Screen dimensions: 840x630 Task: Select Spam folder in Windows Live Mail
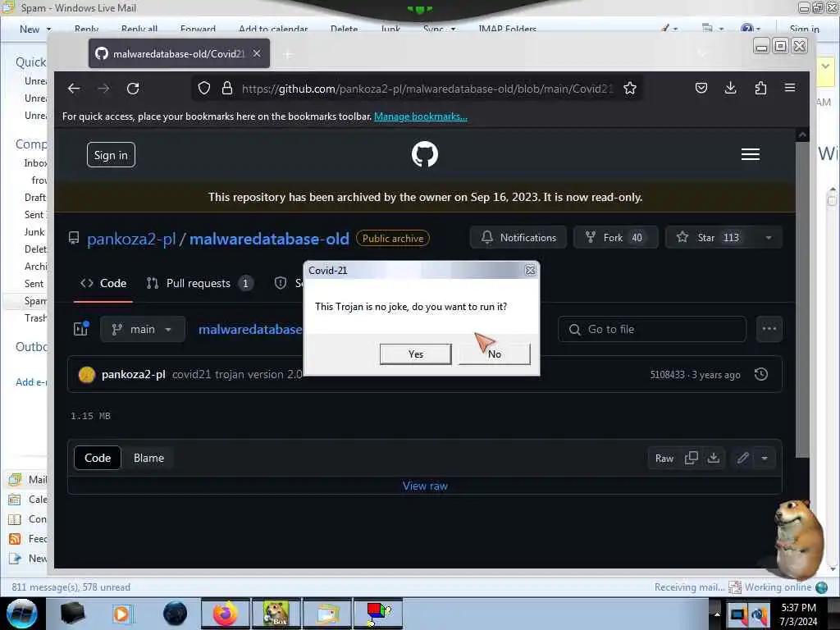click(x=35, y=300)
